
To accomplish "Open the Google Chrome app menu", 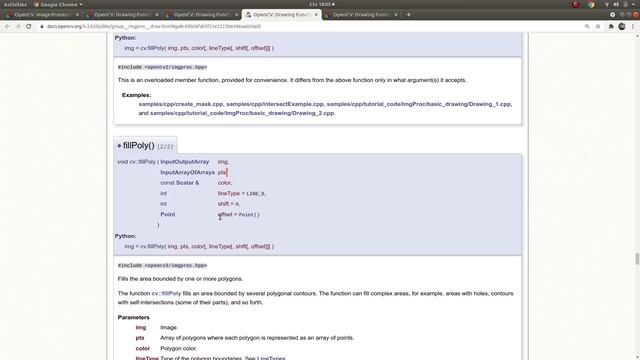I will 58,4.
